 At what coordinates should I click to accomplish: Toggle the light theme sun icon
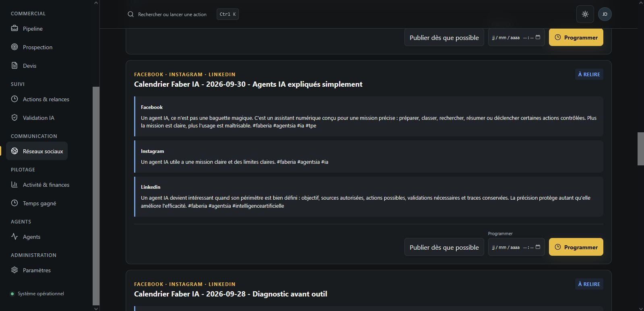(x=585, y=14)
